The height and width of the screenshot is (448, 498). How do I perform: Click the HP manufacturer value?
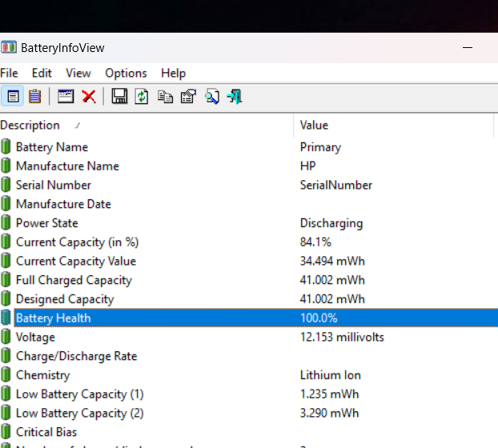point(307,166)
